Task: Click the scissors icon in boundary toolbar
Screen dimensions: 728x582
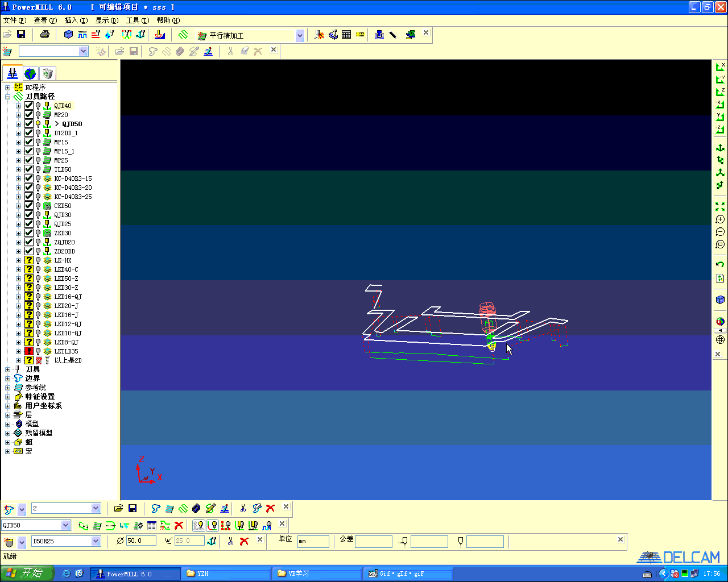Action: point(243,508)
